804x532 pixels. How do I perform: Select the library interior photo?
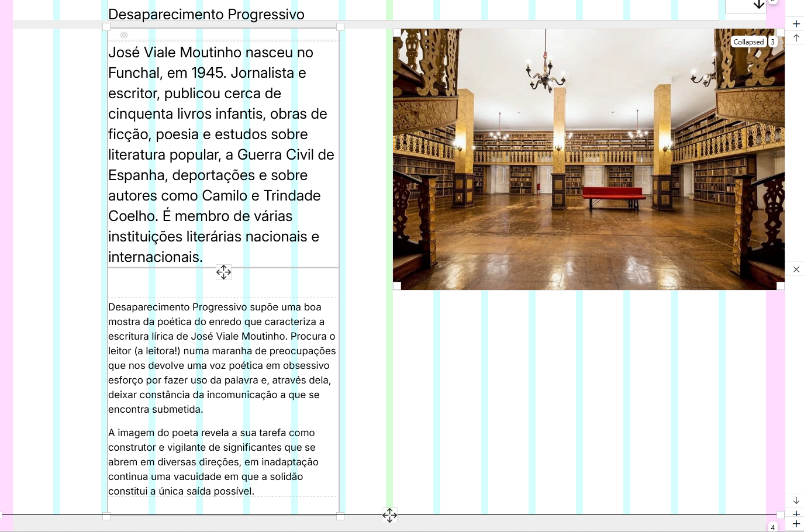pyautogui.click(x=588, y=158)
